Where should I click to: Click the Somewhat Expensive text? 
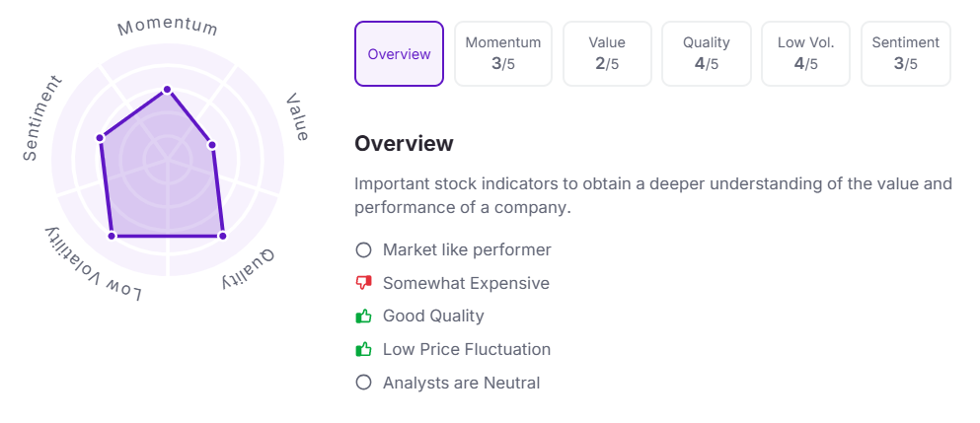tap(466, 283)
